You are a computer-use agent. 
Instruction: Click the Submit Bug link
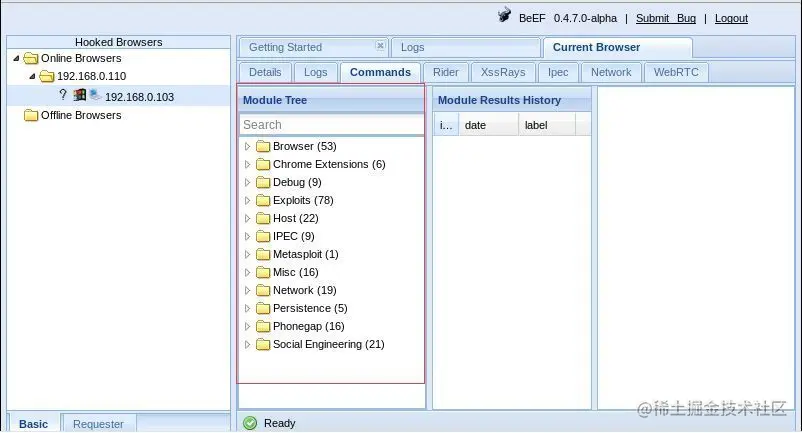click(x=665, y=18)
